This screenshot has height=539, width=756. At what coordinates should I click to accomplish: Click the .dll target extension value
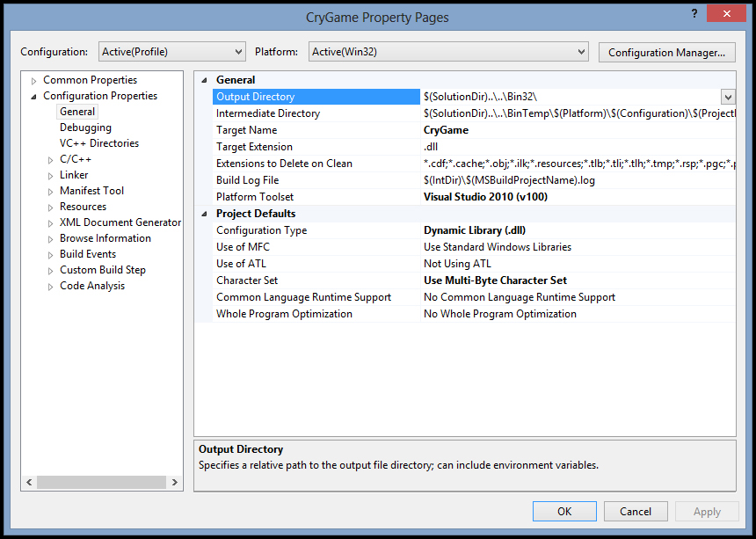(431, 147)
